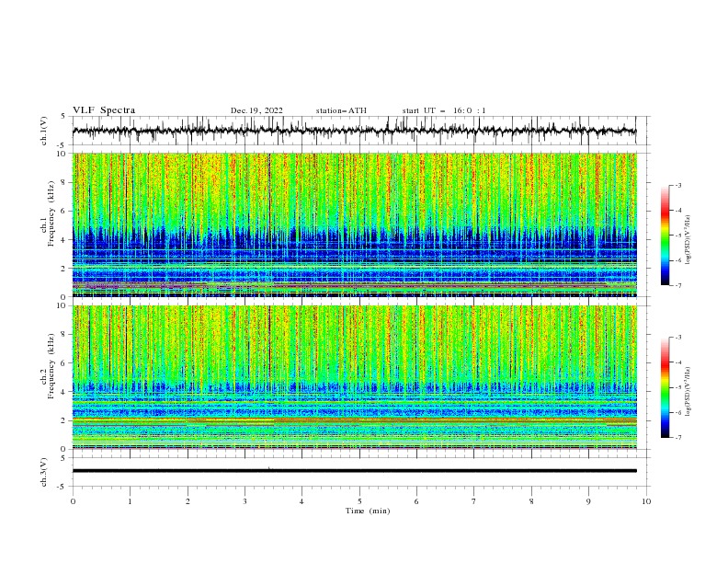
Task: Click the log(PSD) label beside the ch.1 colorbar
Action: (688, 240)
